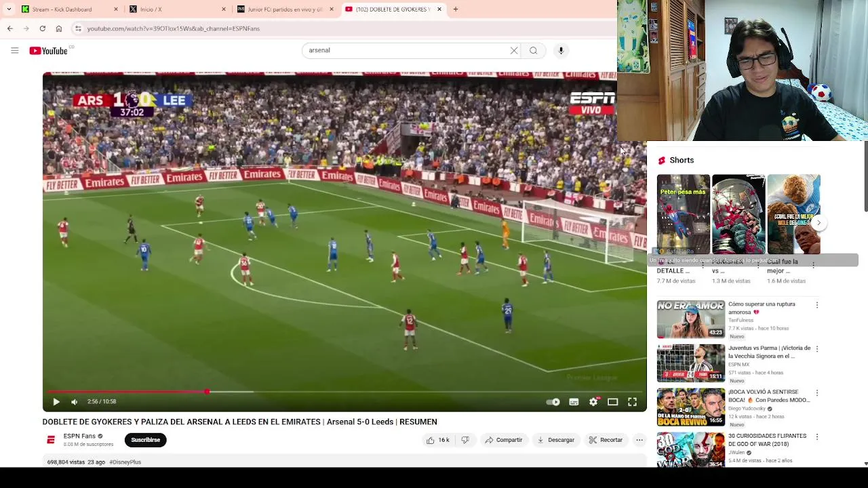
Task: Open the ESPN Fans channel name
Action: click(x=79, y=436)
